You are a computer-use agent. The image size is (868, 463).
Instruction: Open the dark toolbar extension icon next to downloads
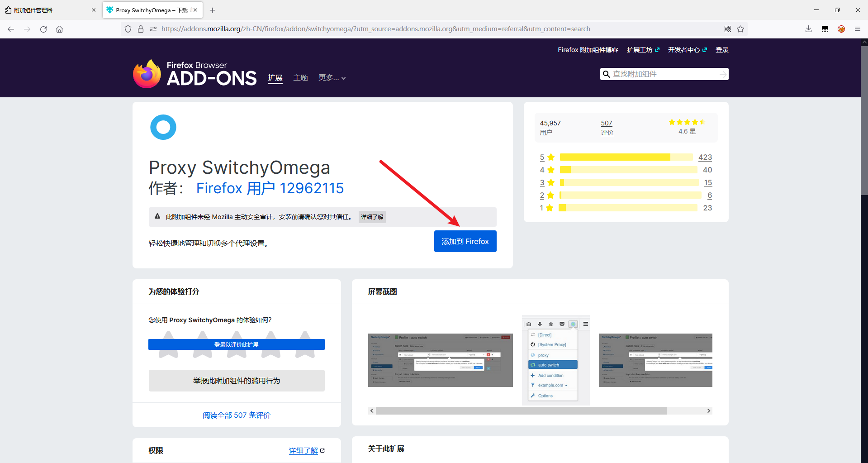825,29
